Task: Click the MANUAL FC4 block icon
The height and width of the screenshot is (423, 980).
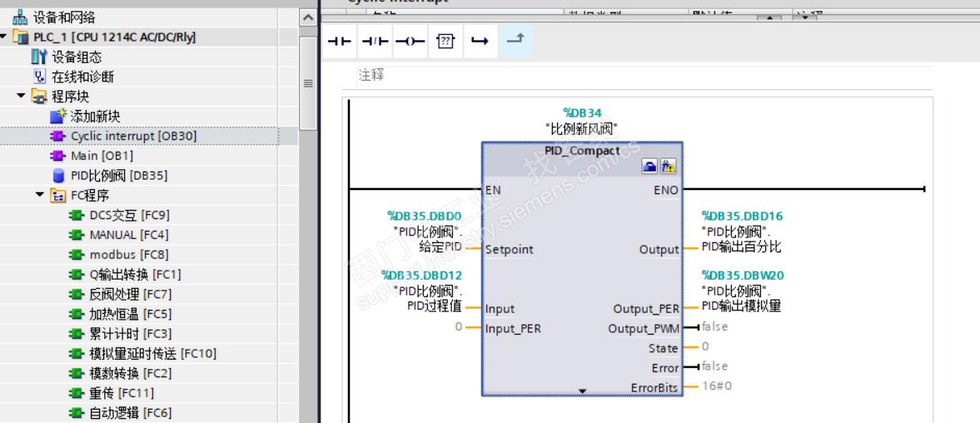Action: click(77, 235)
